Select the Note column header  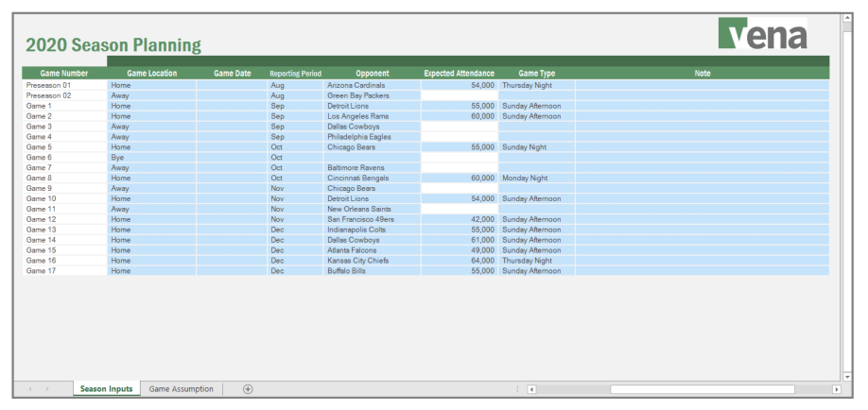(702, 73)
